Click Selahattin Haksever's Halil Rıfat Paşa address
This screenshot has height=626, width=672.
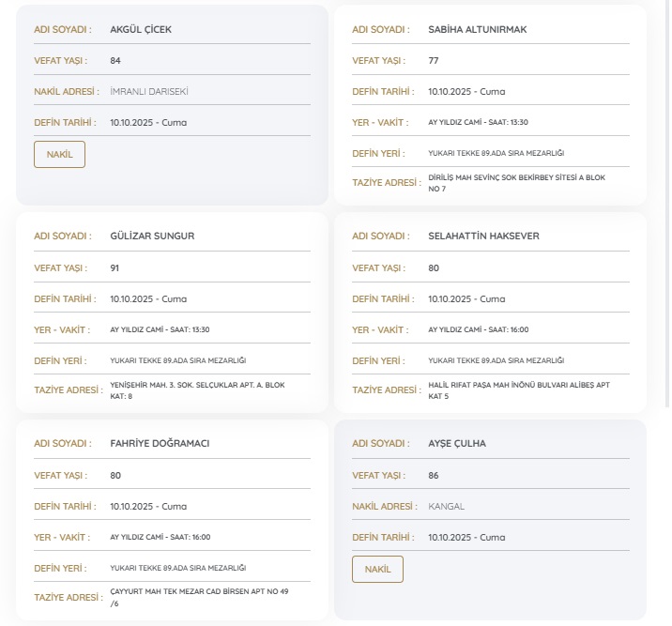(x=518, y=389)
